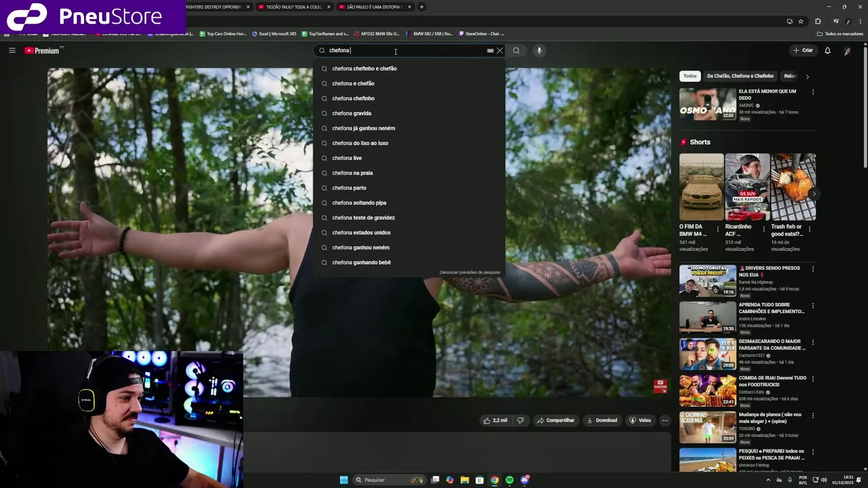The height and width of the screenshot is (488, 868).
Task: Open DRIVERS SENDO PRESOS NOS EUA video
Action: click(x=708, y=281)
